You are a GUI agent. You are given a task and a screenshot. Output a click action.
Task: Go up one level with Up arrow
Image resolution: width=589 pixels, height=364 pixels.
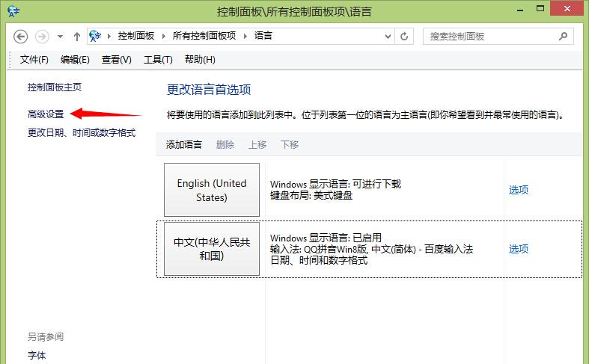pyautogui.click(x=76, y=37)
